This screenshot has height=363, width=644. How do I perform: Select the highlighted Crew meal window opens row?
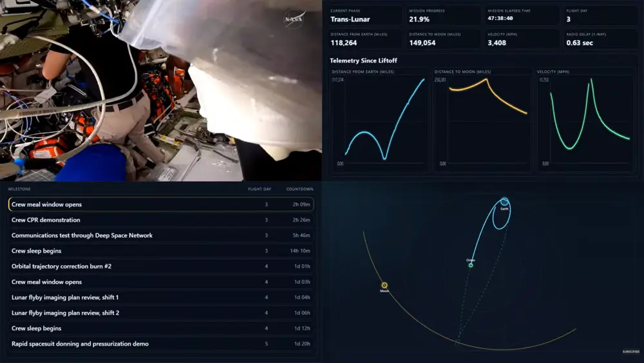161,204
